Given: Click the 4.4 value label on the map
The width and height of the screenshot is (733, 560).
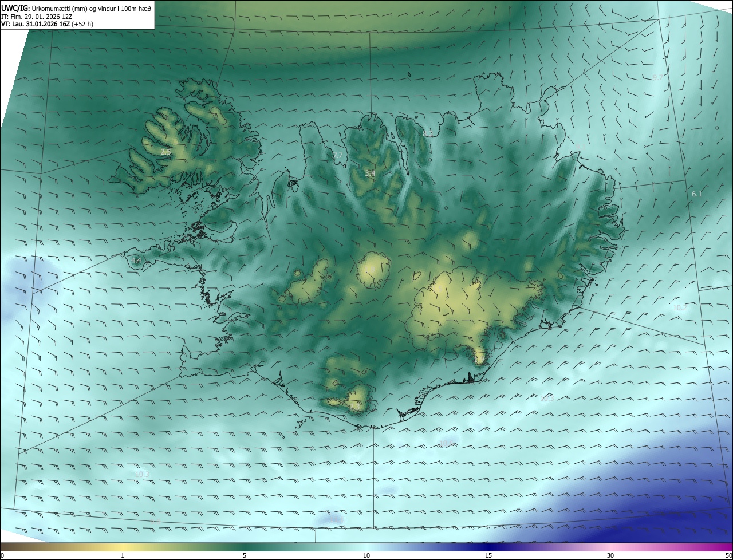Looking at the screenshot, I should click(x=136, y=261).
